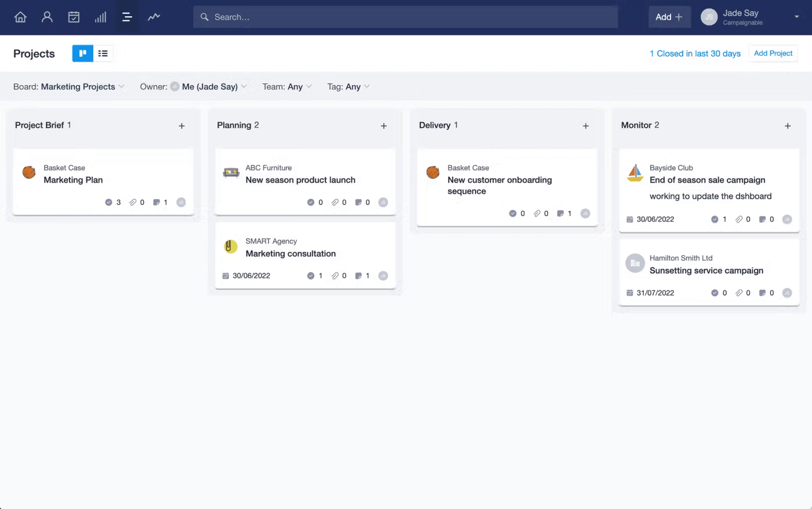Open the Home dashboard icon
This screenshot has width=812, height=509.
coord(20,17)
